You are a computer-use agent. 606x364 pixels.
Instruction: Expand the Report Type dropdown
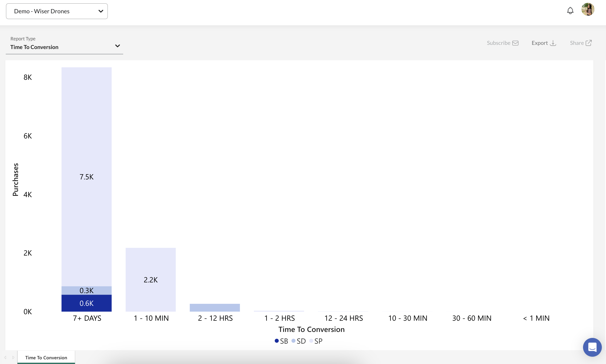click(x=64, y=44)
